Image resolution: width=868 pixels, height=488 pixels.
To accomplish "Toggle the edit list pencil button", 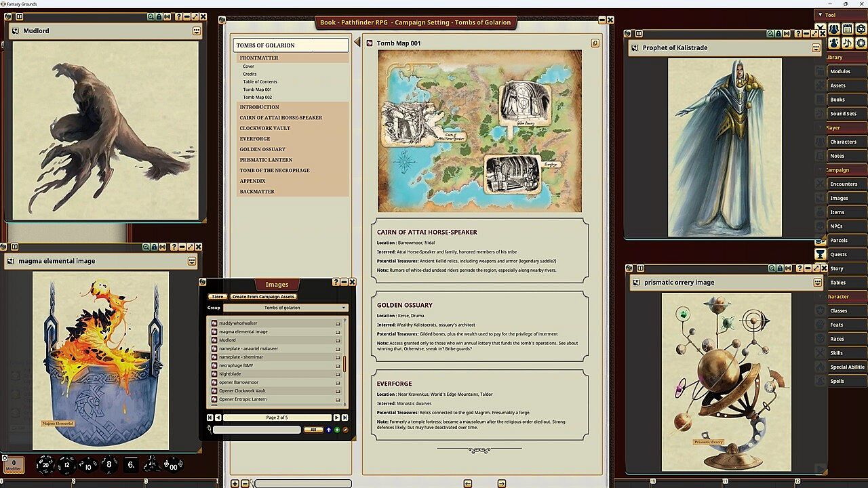I will [x=345, y=430].
